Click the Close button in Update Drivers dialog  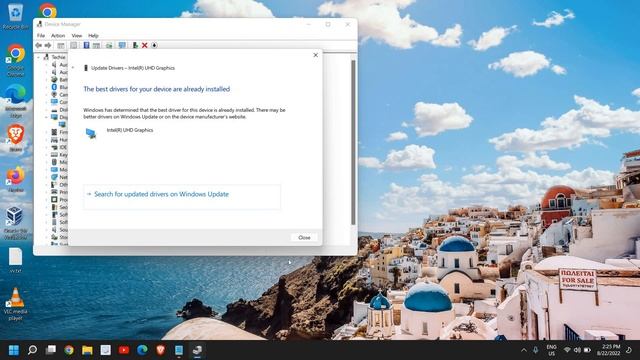tap(304, 238)
